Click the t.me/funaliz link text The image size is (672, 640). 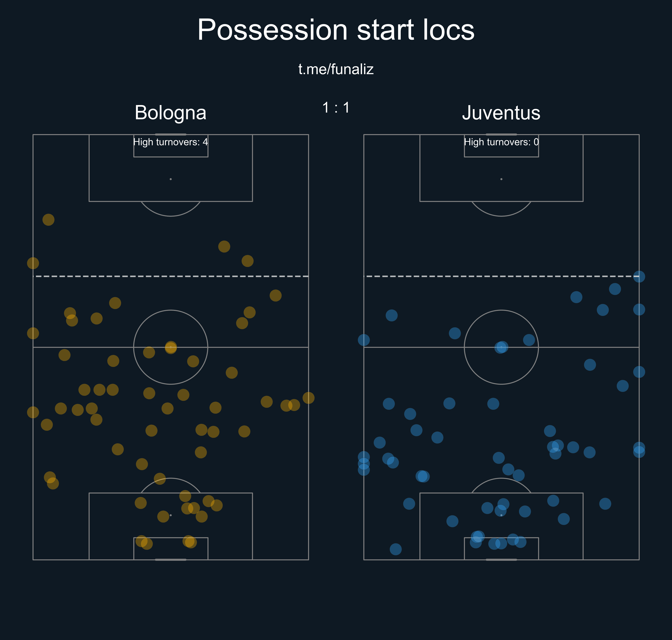click(336, 69)
